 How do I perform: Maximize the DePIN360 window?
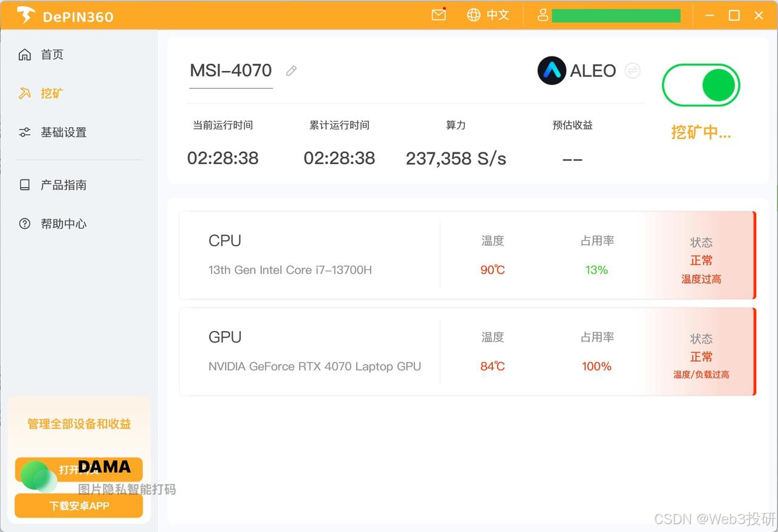click(x=734, y=15)
